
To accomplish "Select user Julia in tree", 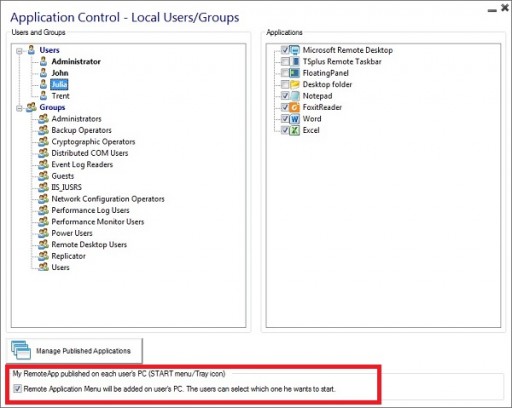I will coord(59,84).
